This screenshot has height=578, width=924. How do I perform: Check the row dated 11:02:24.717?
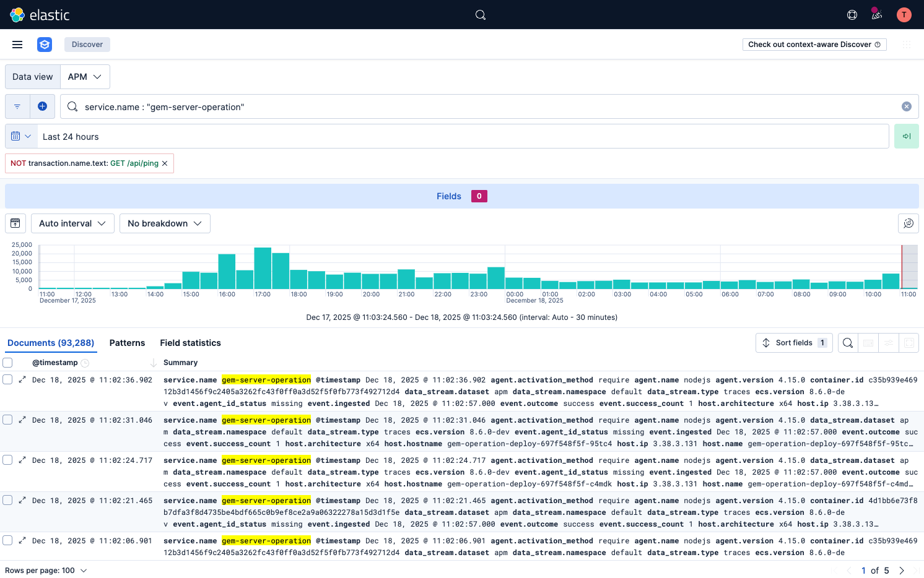pyautogui.click(x=8, y=460)
